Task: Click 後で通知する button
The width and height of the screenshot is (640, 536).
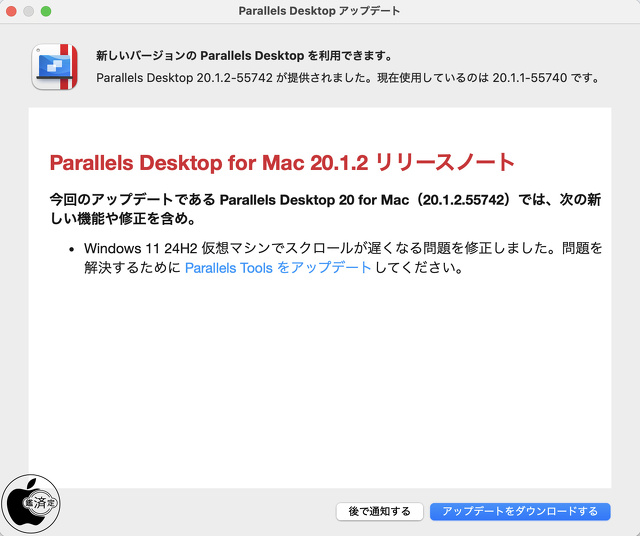Action: 380,511
